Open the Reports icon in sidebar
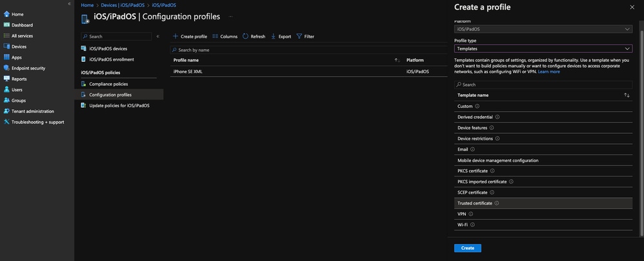644x261 pixels. coord(6,79)
